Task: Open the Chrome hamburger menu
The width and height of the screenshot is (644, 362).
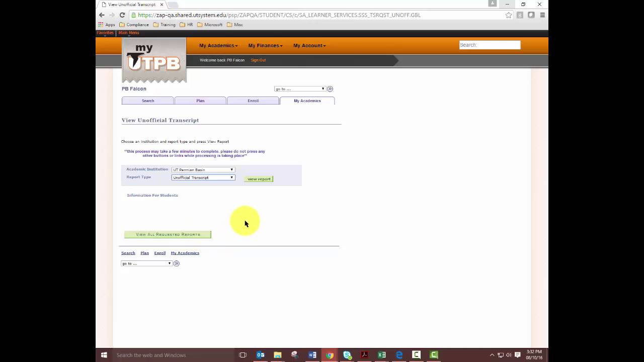Action: tap(542, 15)
